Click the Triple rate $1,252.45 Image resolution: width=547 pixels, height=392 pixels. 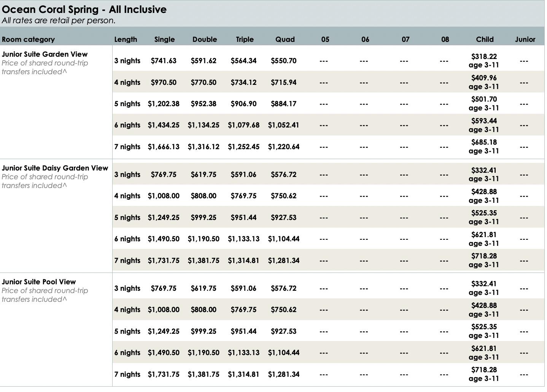click(x=243, y=147)
